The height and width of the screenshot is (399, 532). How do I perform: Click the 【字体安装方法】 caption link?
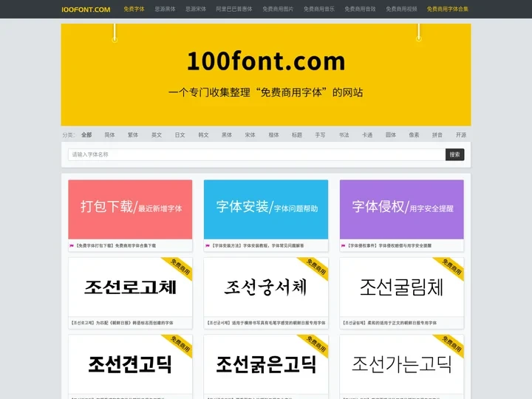[x=257, y=245]
